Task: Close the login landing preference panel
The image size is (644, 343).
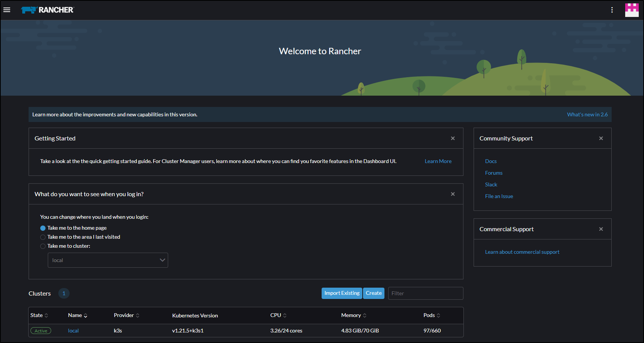Action: pos(453,194)
